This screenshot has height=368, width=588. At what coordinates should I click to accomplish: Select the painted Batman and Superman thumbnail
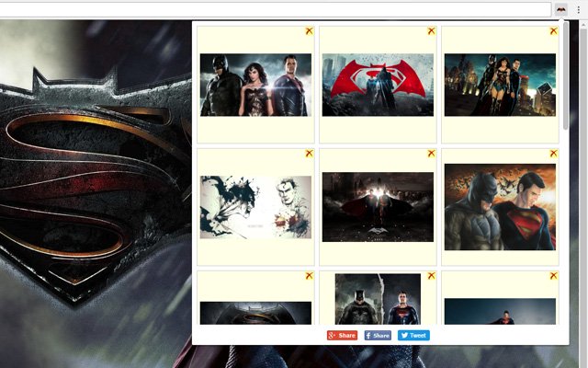[x=500, y=207]
